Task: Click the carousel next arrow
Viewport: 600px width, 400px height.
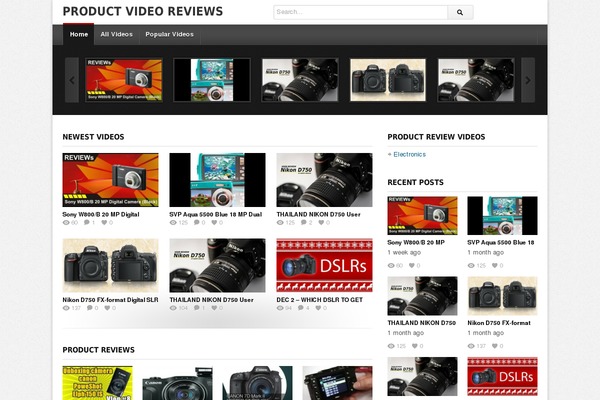Action: click(528, 80)
